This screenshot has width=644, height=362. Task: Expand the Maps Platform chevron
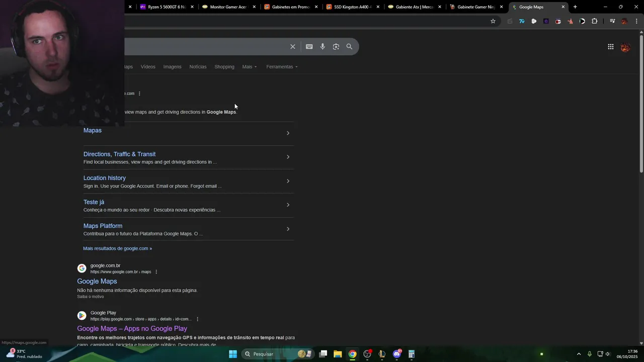point(288,229)
